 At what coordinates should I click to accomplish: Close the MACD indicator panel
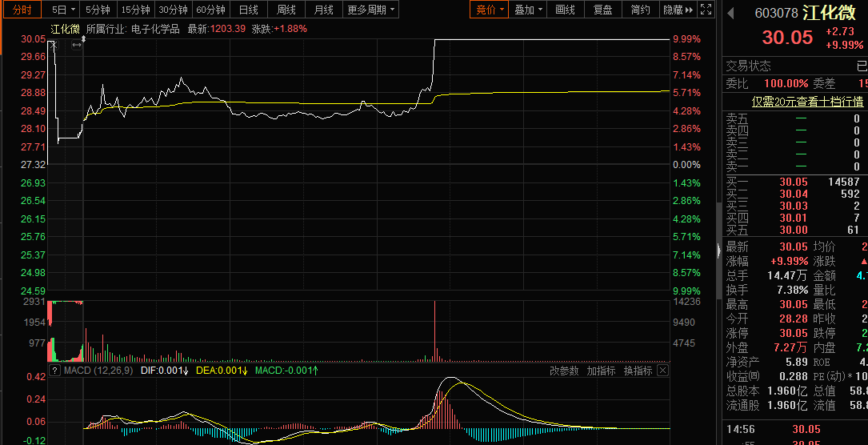pos(662,371)
